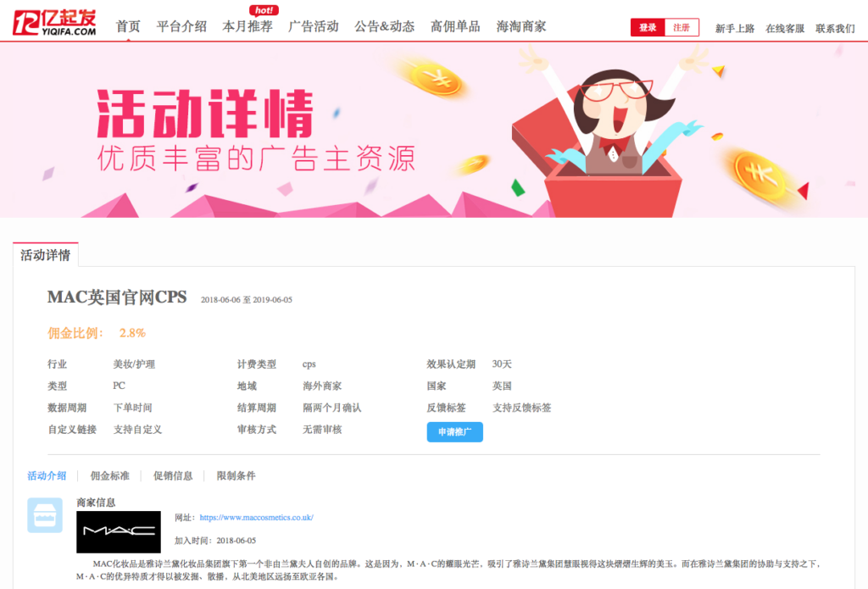
Task: Click the hot badge above 本月推荐
Action: (264, 10)
